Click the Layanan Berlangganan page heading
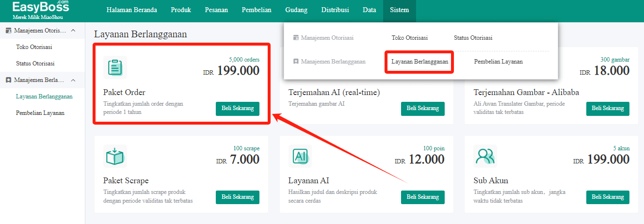Screen dimensions: 644x224 tap(141, 34)
